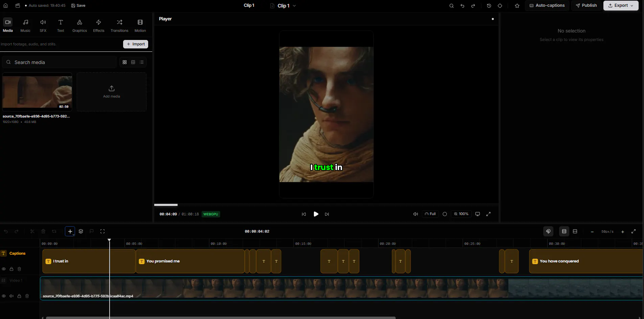Switch media browser to large grid view

125,62
